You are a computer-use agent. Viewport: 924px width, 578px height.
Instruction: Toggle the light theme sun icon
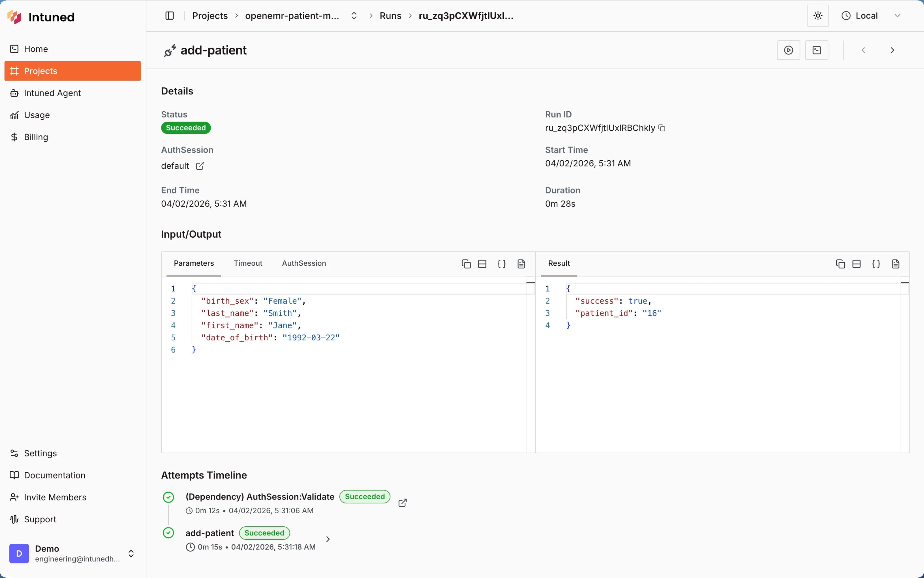tap(818, 16)
